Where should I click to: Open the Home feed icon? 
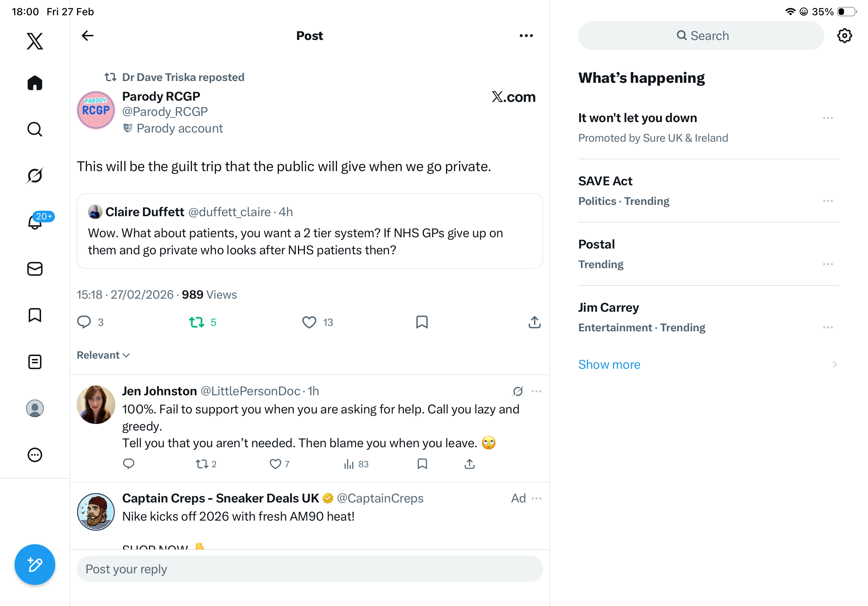(x=35, y=83)
